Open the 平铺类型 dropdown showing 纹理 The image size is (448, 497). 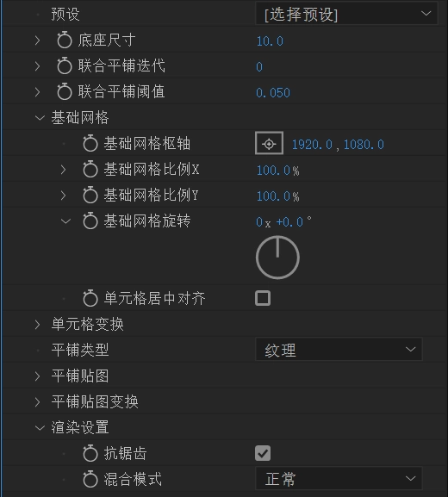click(x=339, y=350)
